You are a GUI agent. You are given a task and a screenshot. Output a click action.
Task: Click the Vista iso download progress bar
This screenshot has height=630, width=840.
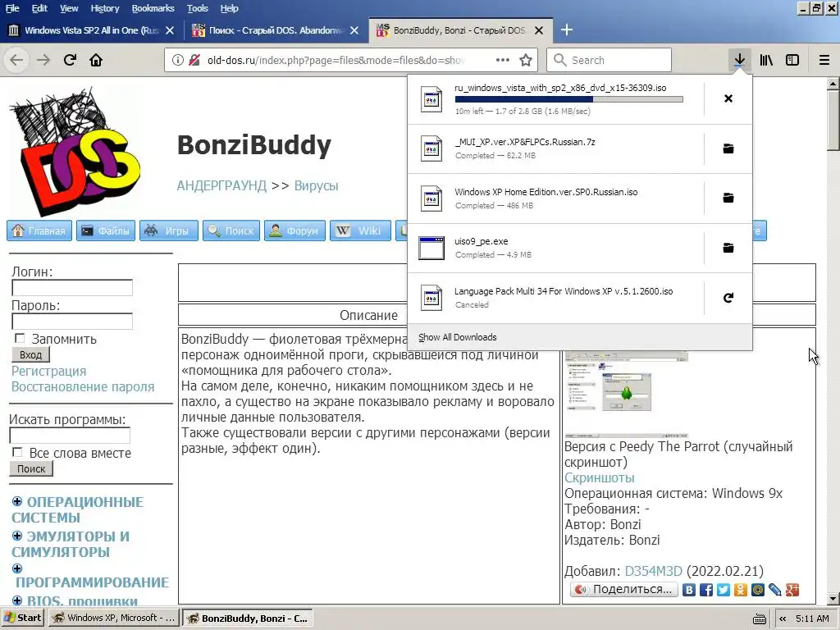[x=569, y=99]
